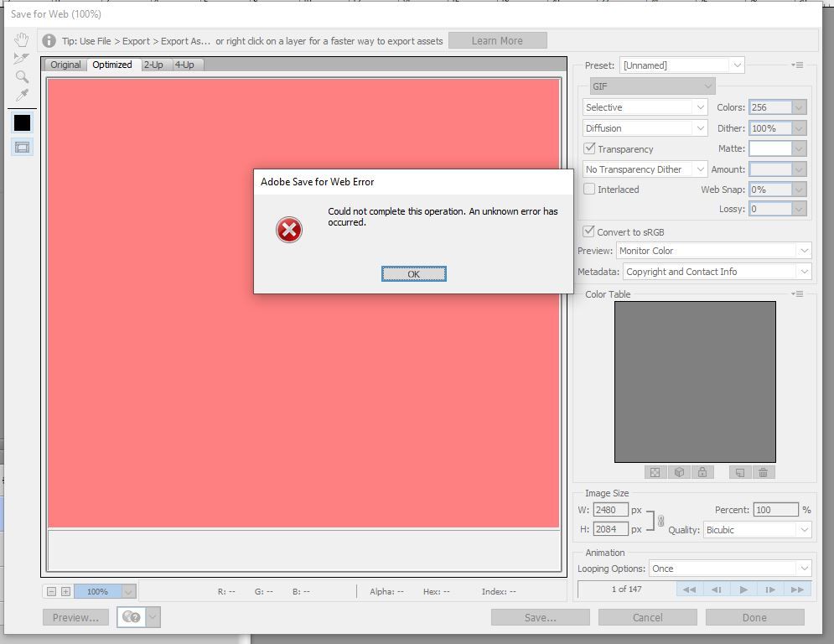Click the info tip icon
Screen dimensions: 834x644
click(x=49, y=40)
